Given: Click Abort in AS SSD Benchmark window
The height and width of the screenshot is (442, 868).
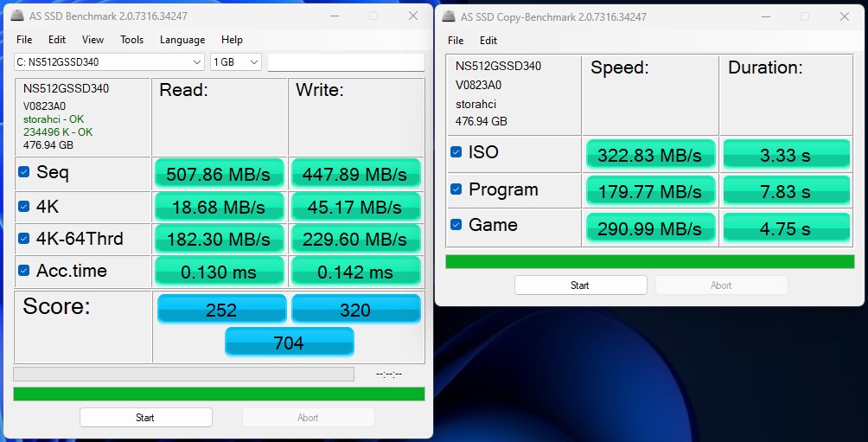Looking at the screenshot, I should coord(309,418).
